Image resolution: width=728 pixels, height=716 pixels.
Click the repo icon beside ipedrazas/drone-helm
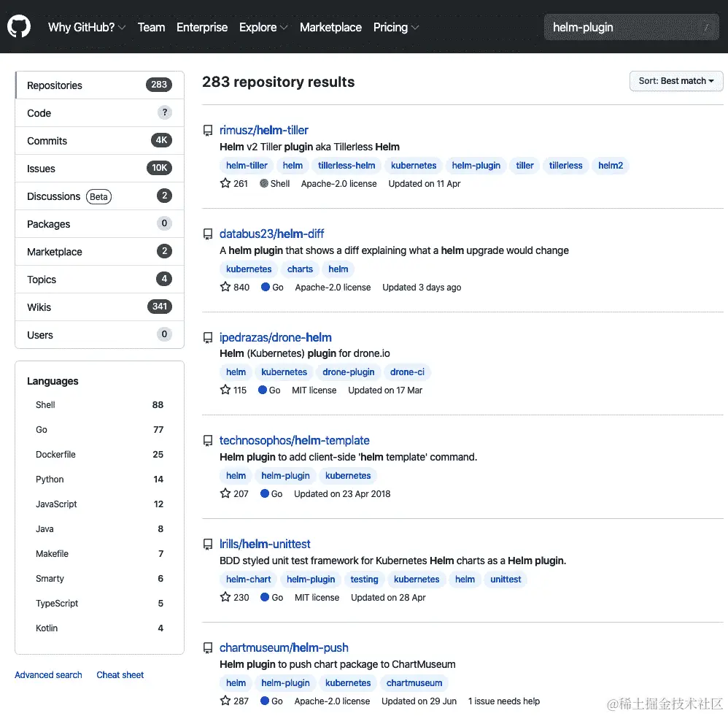pos(208,338)
